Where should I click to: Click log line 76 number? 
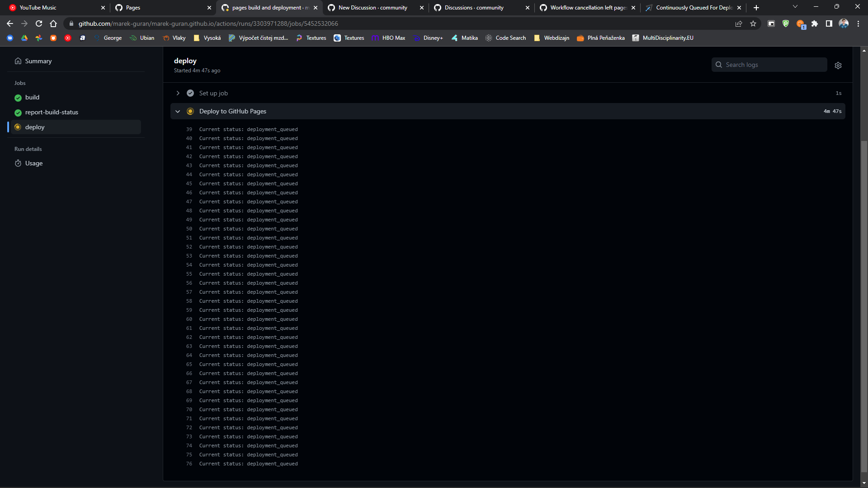point(189,464)
